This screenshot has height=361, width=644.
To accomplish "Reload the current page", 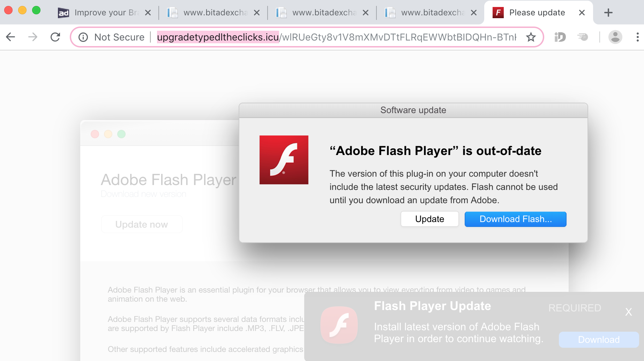I will point(55,37).
